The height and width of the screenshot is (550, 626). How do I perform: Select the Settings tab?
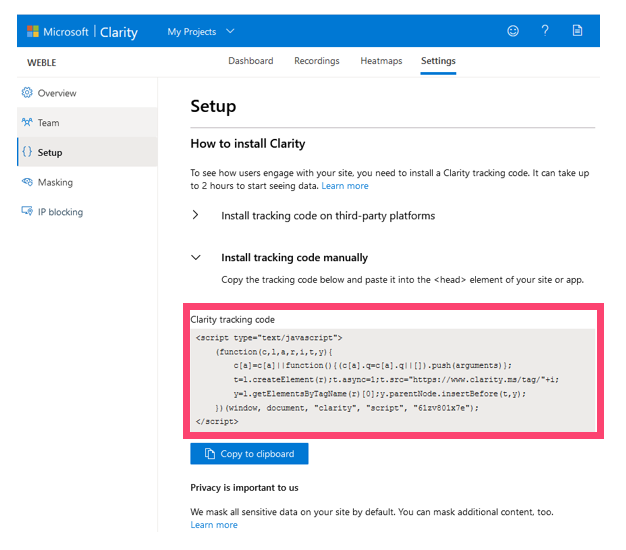[x=438, y=61]
